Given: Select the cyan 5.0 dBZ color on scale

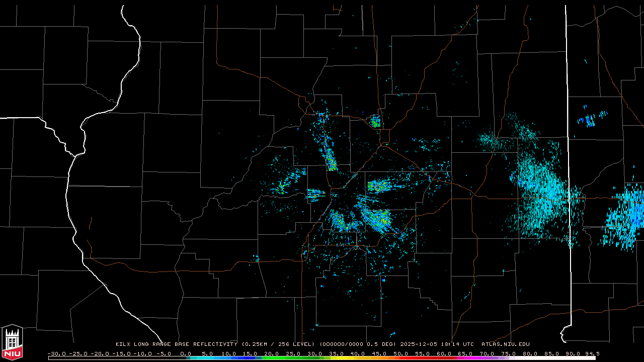Looking at the screenshot, I should (x=207, y=358).
